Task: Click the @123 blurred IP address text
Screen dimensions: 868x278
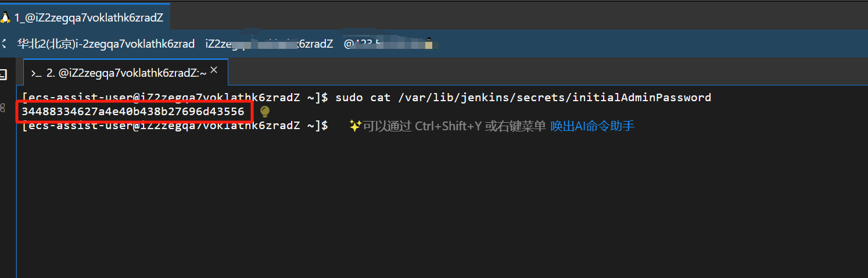Action: click(383, 44)
